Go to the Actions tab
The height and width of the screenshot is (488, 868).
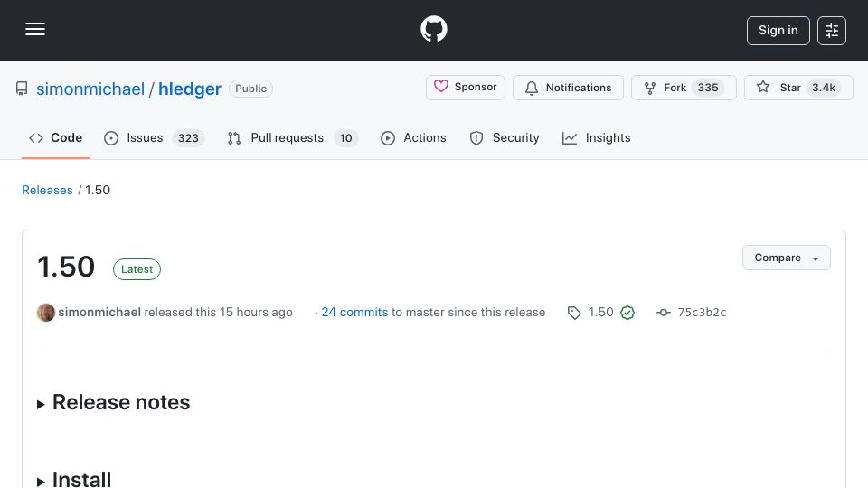pyautogui.click(x=413, y=137)
